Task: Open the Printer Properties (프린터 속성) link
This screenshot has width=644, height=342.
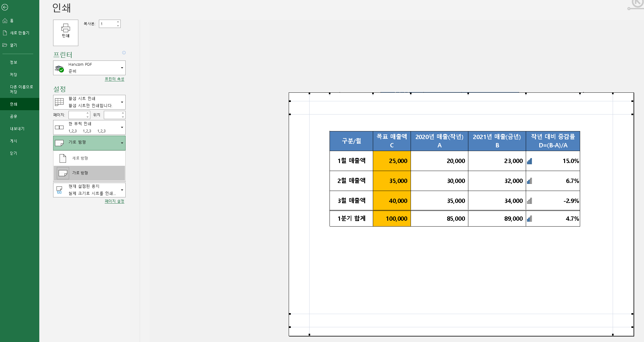Action: pyautogui.click(x=114, y=79)
